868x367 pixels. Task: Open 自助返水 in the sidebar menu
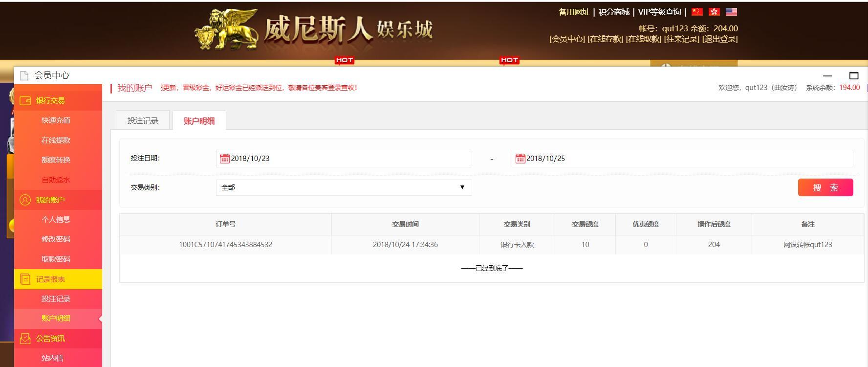[x=56, y=180]
